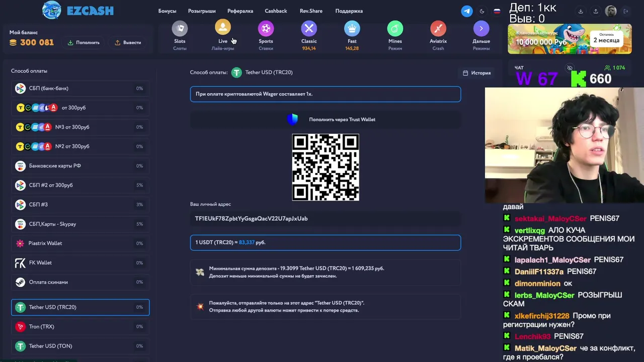Click the Wager 1x crypto notice
Image resolution: width=644 pixels, height=362 pixels.
326,94
